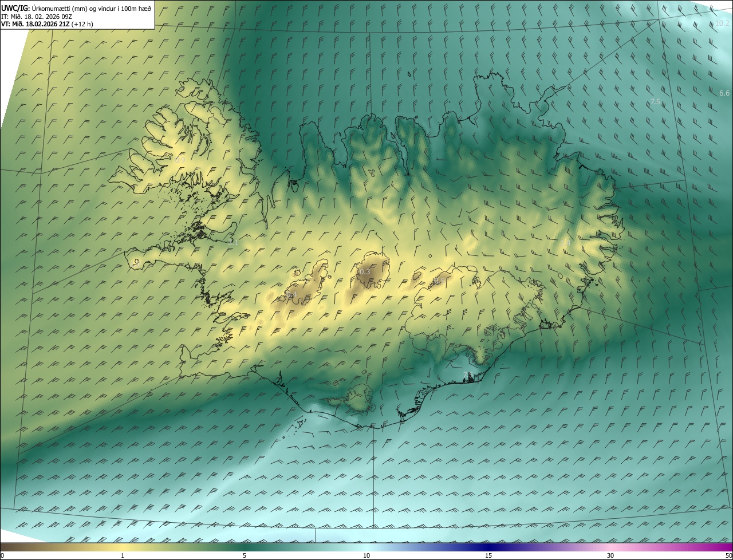Click the '10' tick on the color scale

(x=366, y=555)
